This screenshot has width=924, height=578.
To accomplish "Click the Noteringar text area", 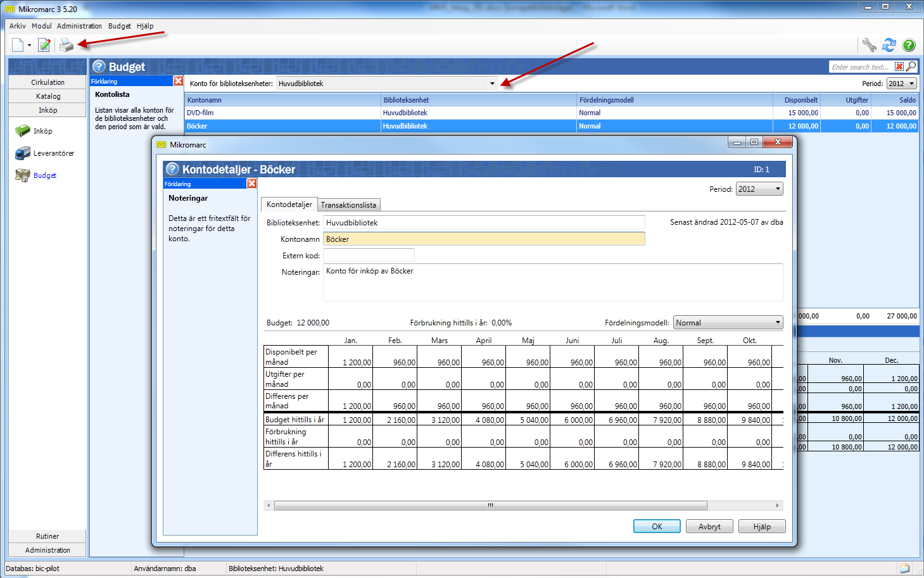I will coord(553,282).
